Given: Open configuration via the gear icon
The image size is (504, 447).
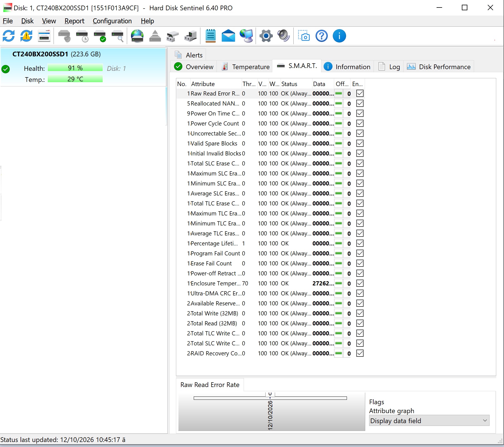Looking at the screenshot, I should pyautogui.click(x=266, y=36).
